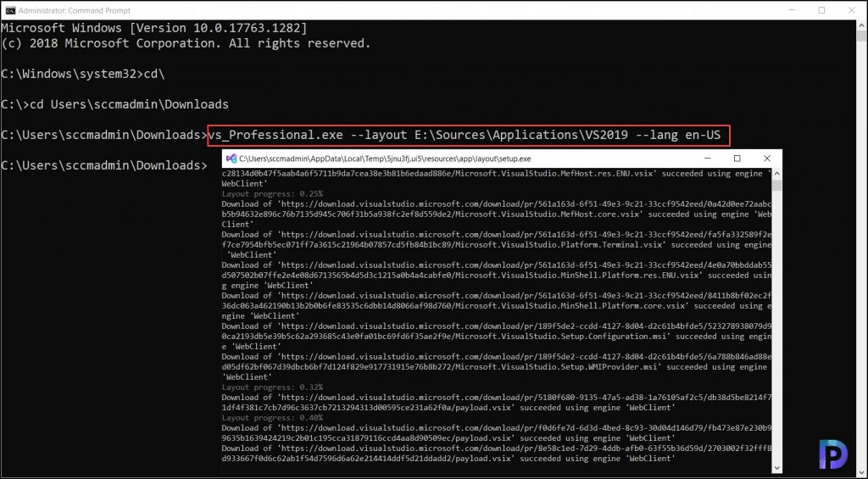Click the Command Prompt icon in title bar
The image size is (868, 479).
pos(10,10)
